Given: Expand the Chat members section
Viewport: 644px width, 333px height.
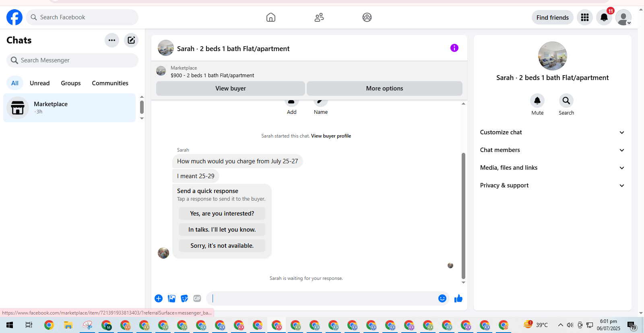Looking at the screenshot, I should point(552,150).
